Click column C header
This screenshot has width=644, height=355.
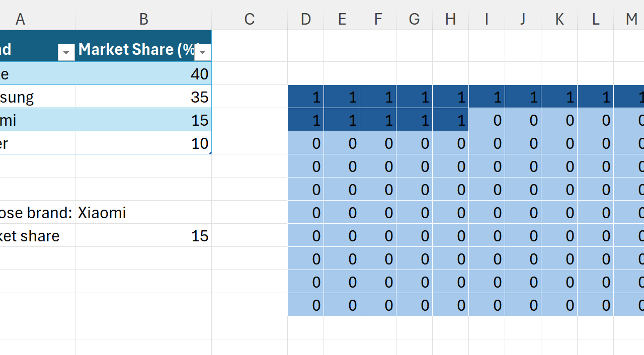[250, 19]
